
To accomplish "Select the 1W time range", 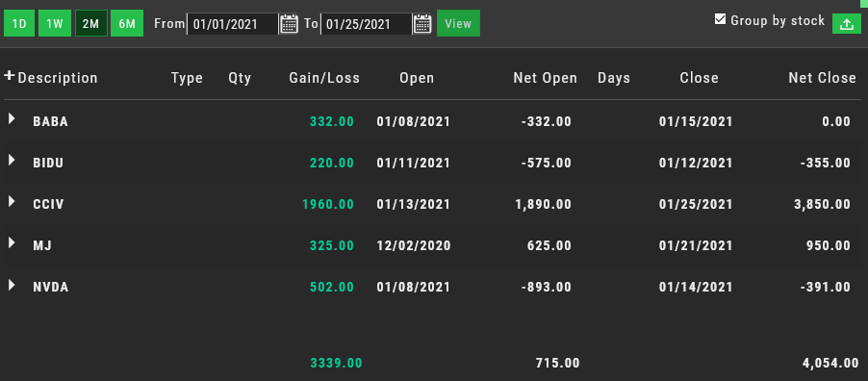I will pos(55,24).
